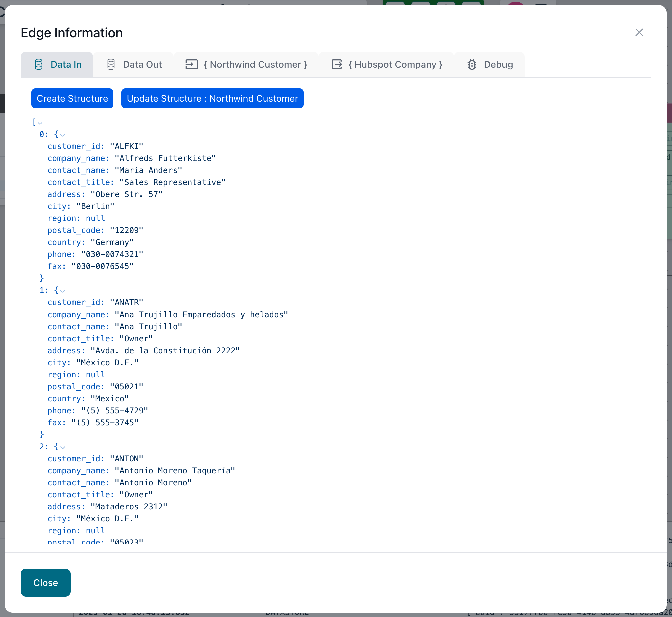Click "Ana Trujillo Emparedados y helados" company name
672x617 pixels.
(202, 315)
